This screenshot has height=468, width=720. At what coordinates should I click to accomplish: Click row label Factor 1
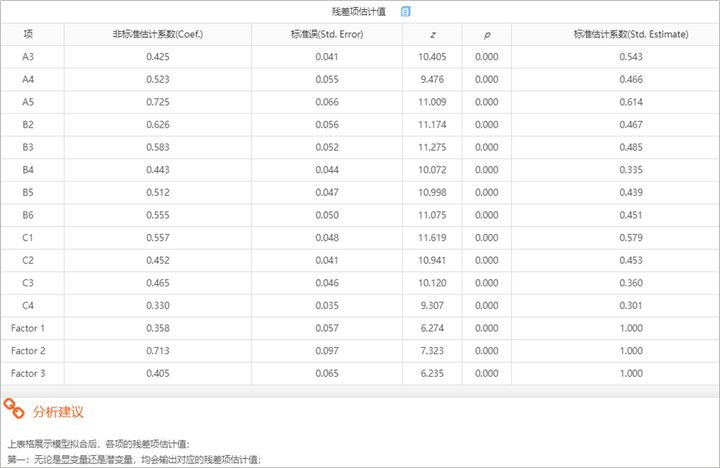(28, 328)
